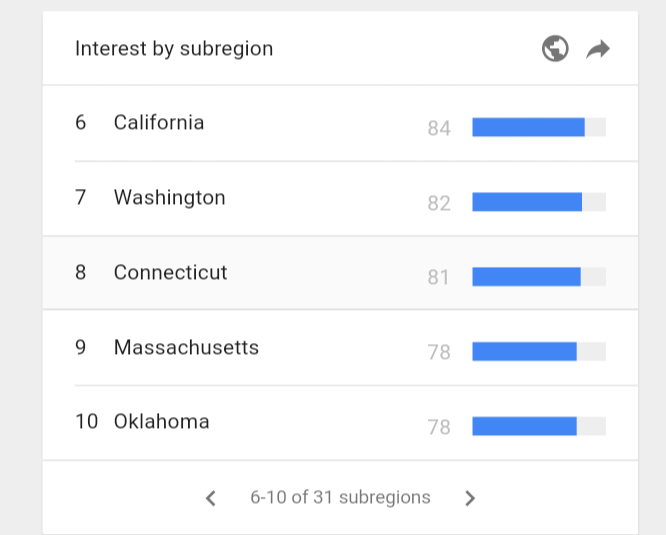Click the Connecticut score value 81
The image size is (666, 535).
click(439, 278)
